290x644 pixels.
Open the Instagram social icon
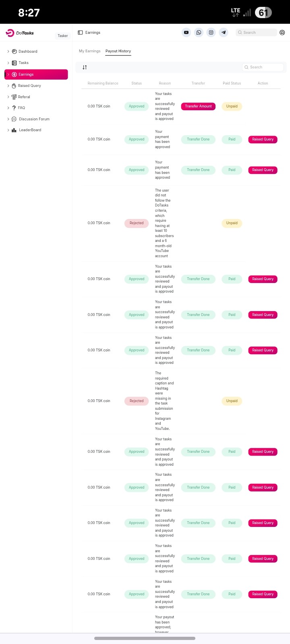point(211,33)
